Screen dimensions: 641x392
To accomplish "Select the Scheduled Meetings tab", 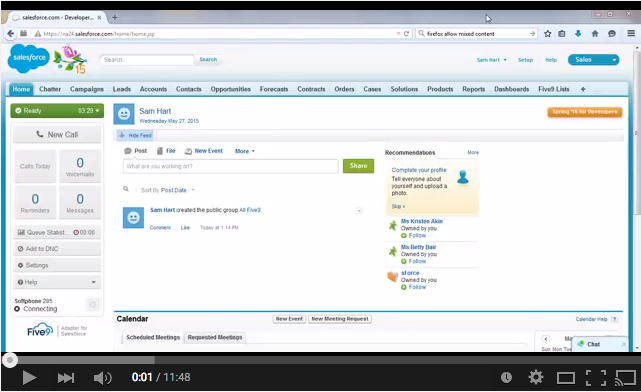I will pyautogui.click(x=153, y=337).
